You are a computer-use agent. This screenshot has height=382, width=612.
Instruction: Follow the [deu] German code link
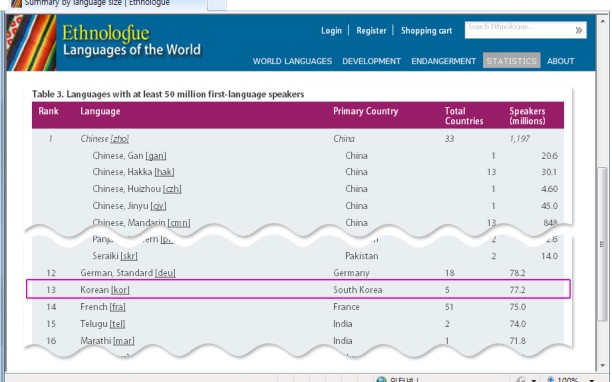pos(165,273)
